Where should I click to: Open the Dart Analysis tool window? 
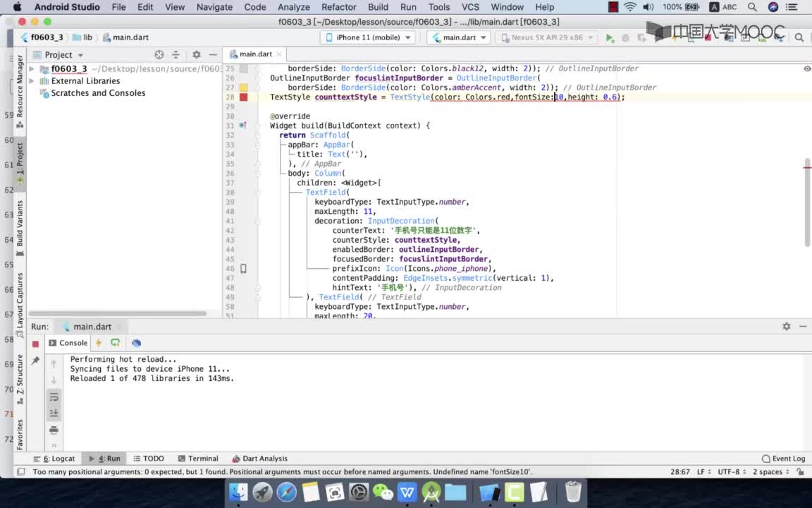[x=259, y=459]
